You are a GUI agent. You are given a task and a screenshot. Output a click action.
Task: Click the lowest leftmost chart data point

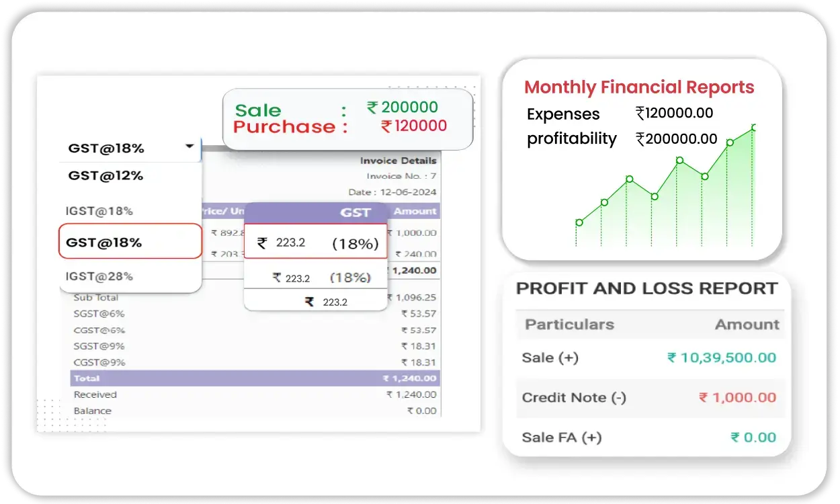click(x=579, y=222)
